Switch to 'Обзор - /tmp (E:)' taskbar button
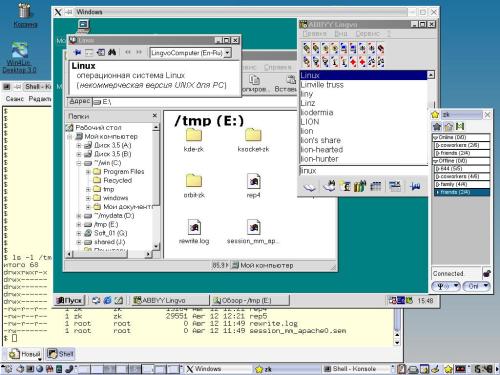The image size is (500, 375). [x=250, y=300]
